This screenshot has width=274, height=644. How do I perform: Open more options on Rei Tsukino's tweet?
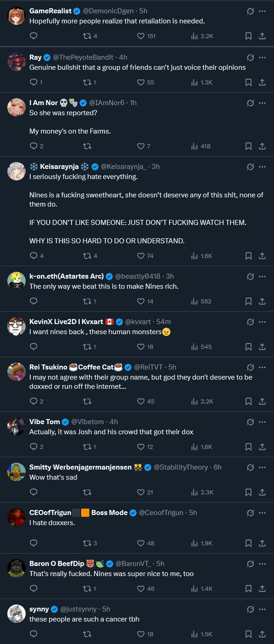pyautogui.click(x=262, y=367)
